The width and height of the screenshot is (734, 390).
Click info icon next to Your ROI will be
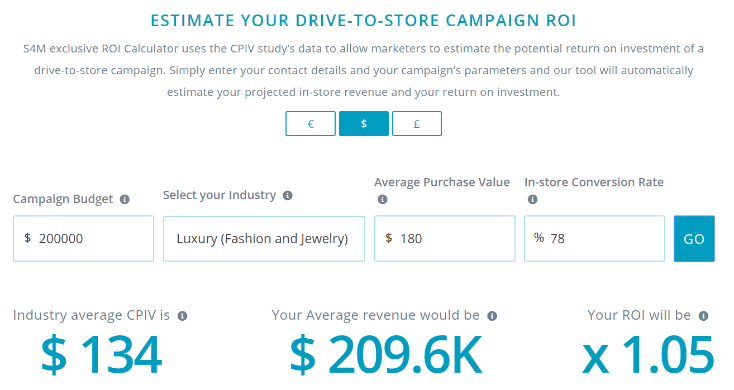(x=703, y=316)
